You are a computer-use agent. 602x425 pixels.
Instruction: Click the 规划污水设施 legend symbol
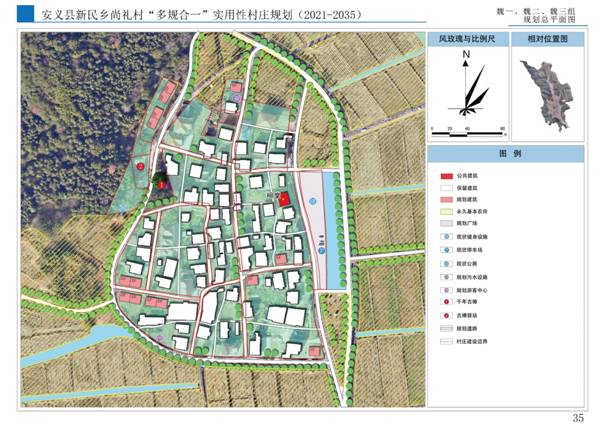tap(447, 277)
